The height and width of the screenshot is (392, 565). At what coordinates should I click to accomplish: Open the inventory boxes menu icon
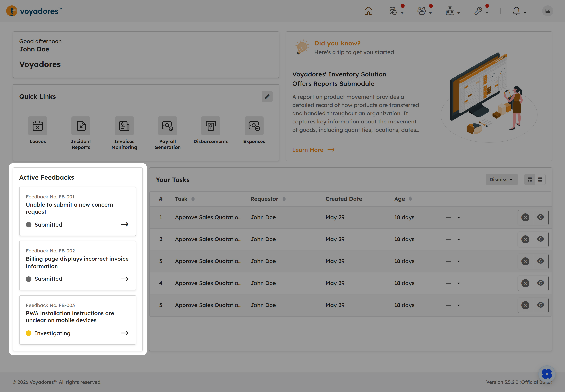click(450, 11)
